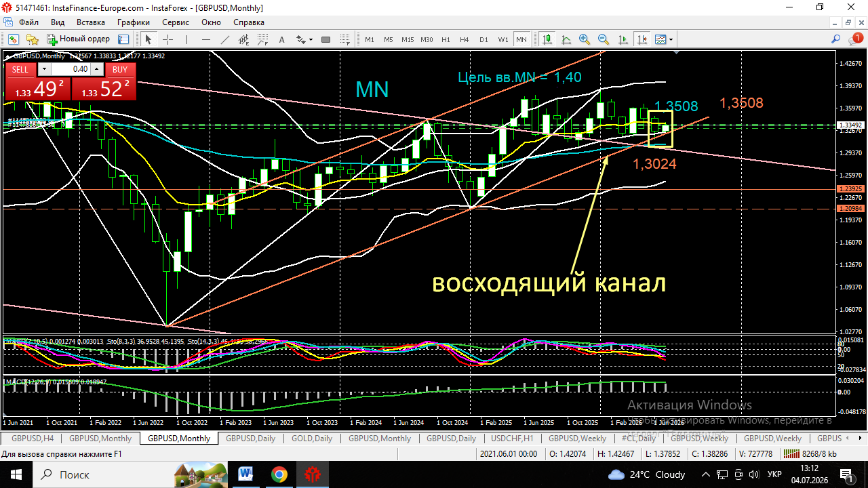868x488 pixels.
Task: Open Chrome from the Windows taskbar
Action: tap(279, 474)
